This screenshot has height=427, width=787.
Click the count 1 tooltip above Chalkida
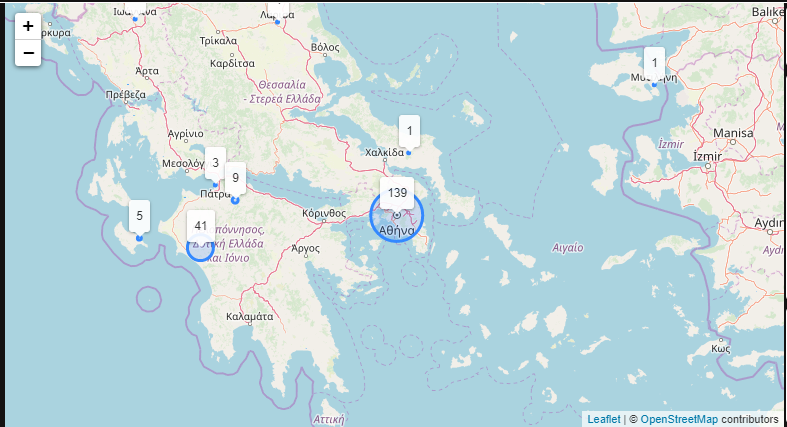coord(410,131)
